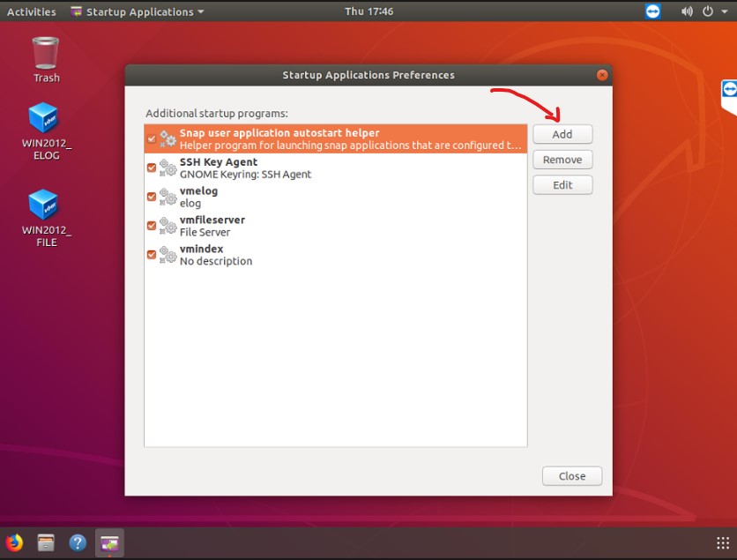Screen dimensions: 737x560
Task: Select the WIN2012_FILE desktop icon
Action: [44, 218]
